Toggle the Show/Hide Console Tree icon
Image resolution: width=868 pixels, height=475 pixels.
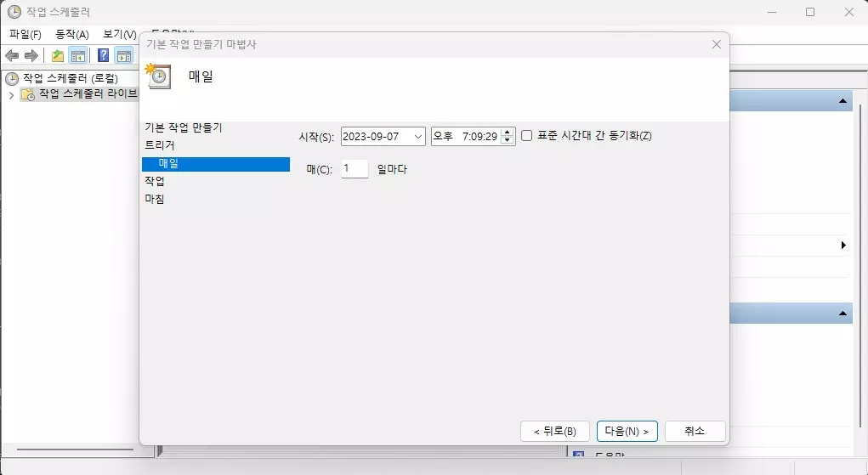[78, 55]
